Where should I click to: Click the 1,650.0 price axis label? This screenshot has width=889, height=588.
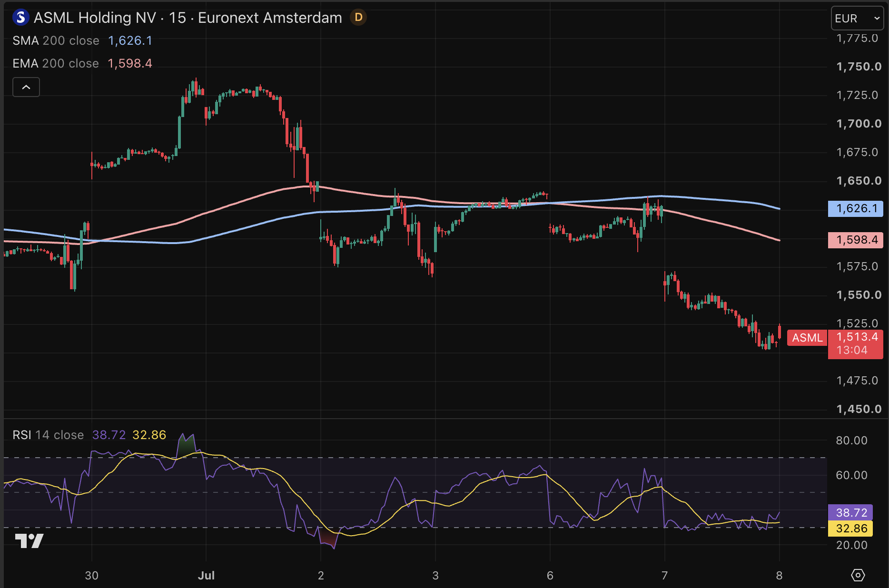(x=859, y=181)
